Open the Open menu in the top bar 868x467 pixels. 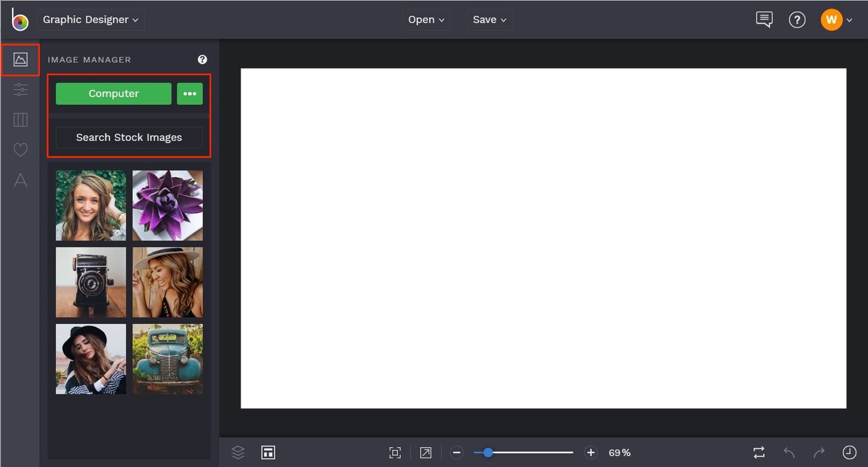click(x=426, y=19)
